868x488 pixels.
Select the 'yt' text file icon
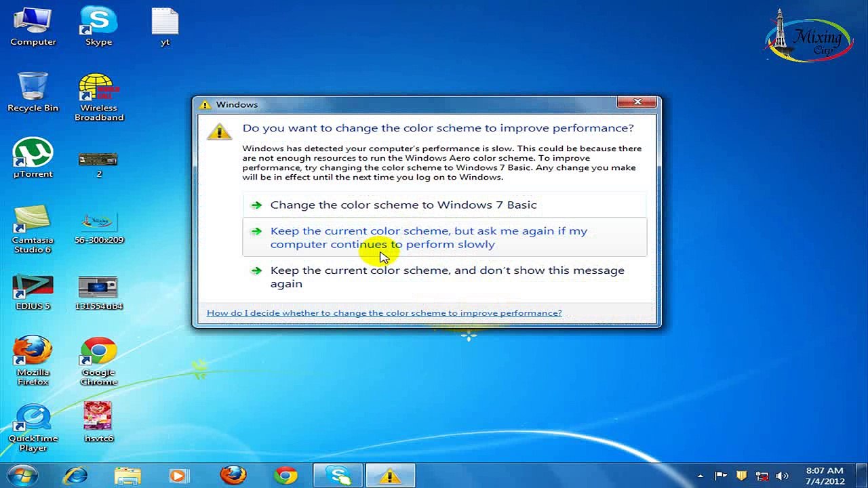tap(165, 27)
